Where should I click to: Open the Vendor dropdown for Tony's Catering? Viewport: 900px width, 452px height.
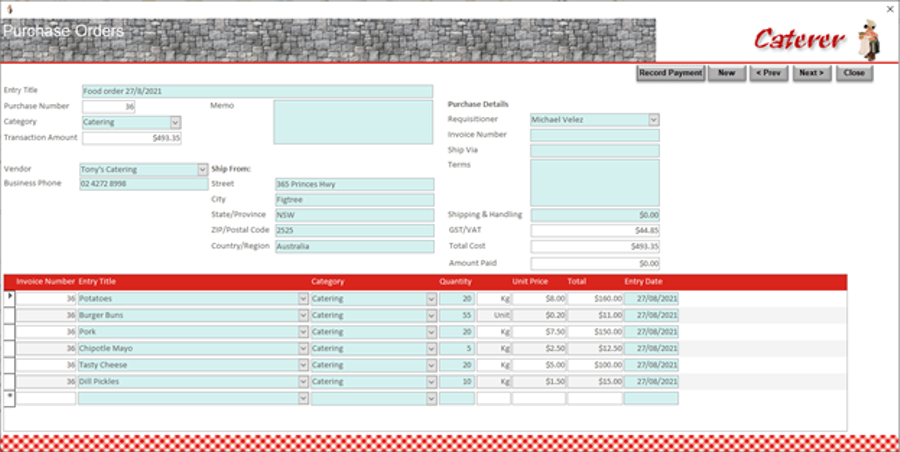[202, 169]
